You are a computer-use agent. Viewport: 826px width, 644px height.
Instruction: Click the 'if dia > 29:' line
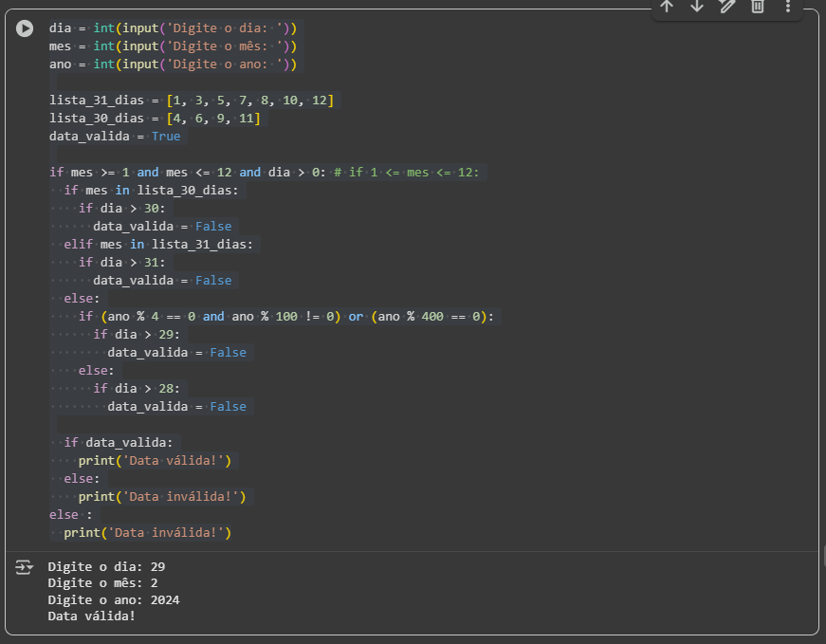coord(136,335)
